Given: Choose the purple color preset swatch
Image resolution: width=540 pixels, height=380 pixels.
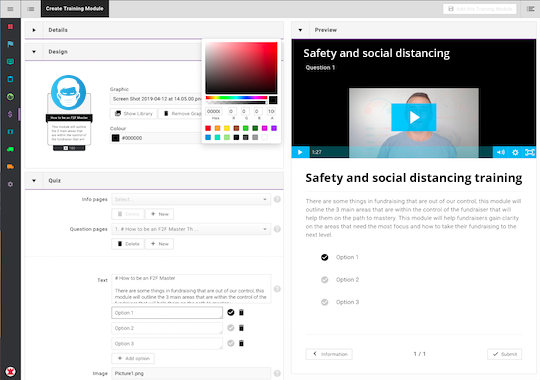Looking at the screenshot, I should point(274,129).
